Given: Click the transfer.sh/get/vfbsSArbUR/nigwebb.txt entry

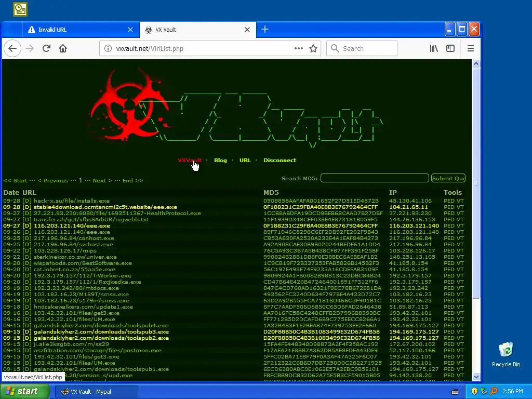Looking at the screenshot, I should tap(91, 220).
